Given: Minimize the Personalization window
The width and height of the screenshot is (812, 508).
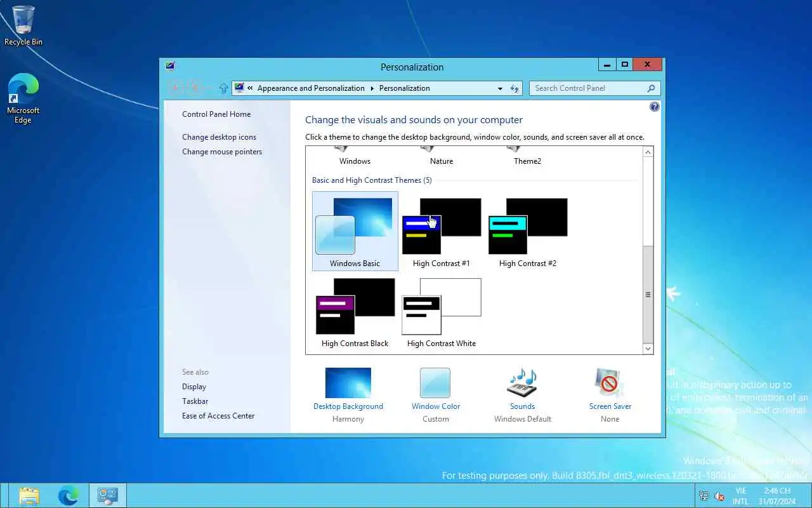Looking at the screenshot, I should [x=607, y=64].
